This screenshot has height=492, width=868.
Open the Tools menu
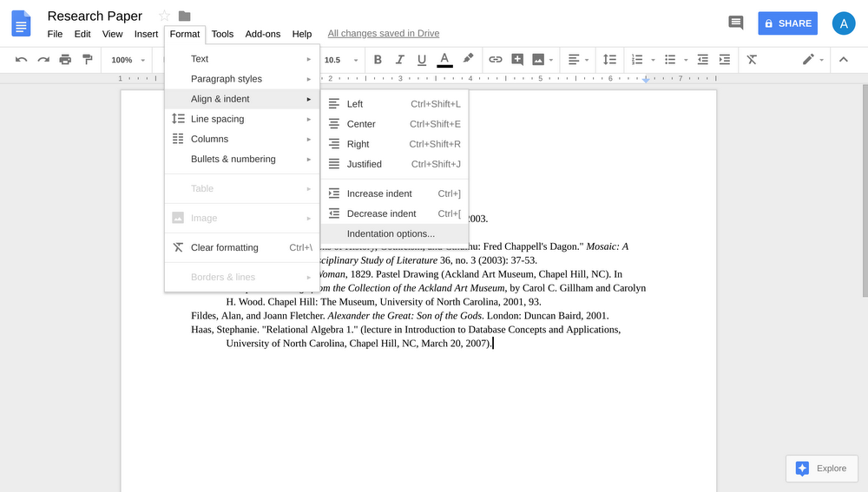tap(222, 34)
